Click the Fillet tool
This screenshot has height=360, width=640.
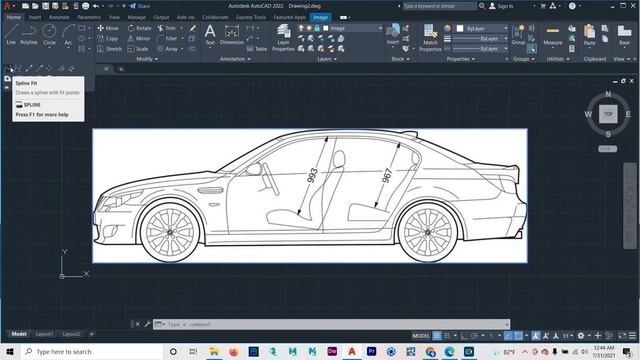167,38
